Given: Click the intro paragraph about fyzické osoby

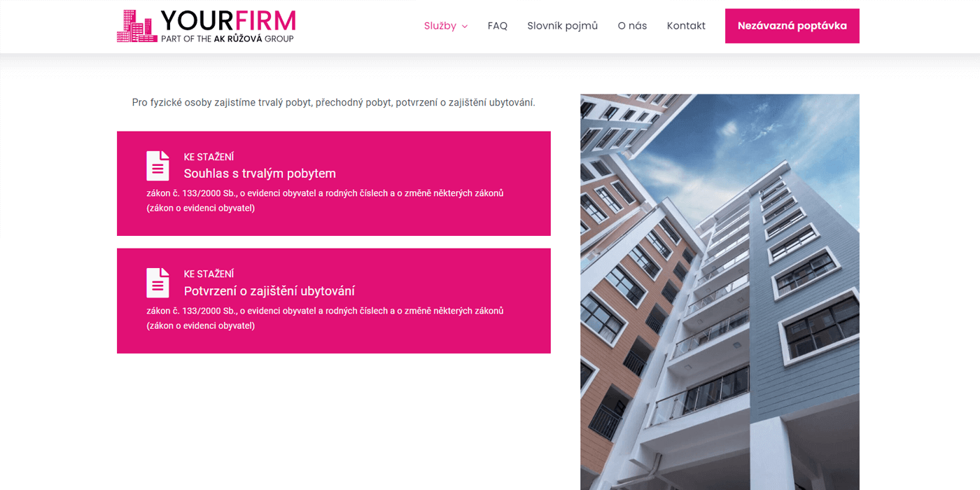Looking at the screenshot, I should coord(334,102).
